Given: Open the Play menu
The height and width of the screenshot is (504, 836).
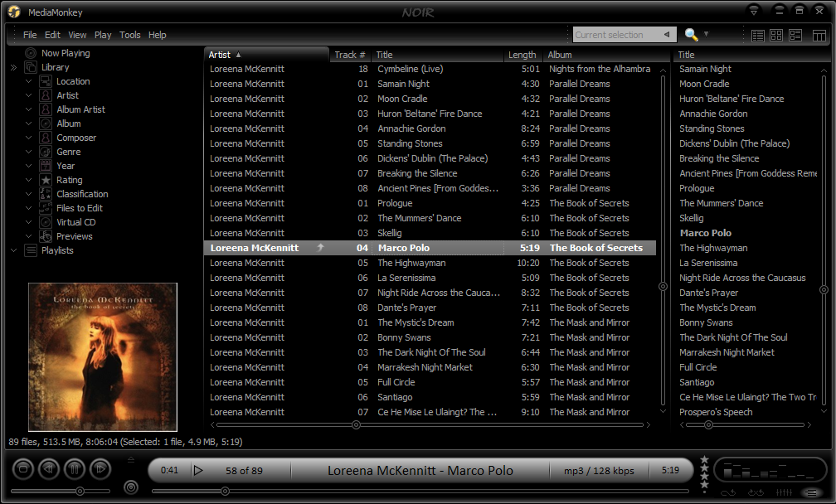Looking at the screenshot, I should pyautogui.click(x=103, y=35).
